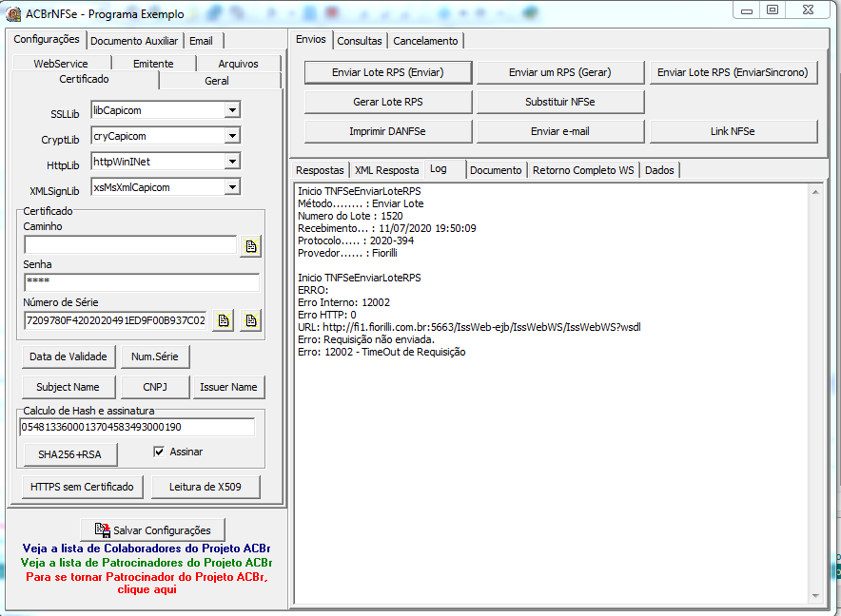Open the CryptLib dropdown
The width and height of the screenshot is (841, 616).
[x=232, y=136]
